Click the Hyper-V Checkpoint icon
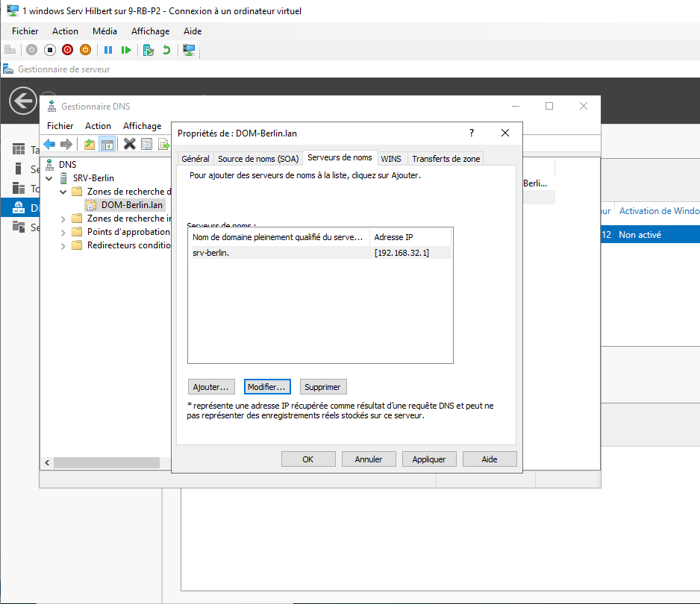The width and height of the screenshot is (700, 604). [x=149, y=50]
